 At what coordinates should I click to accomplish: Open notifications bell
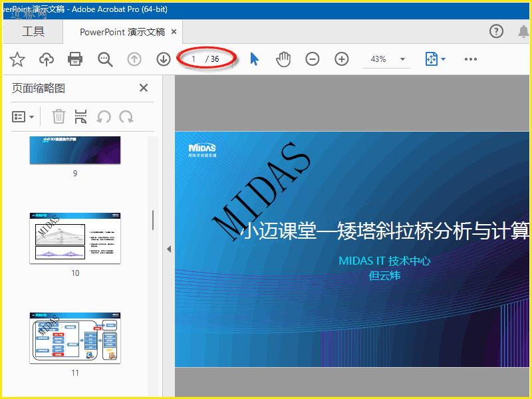coord(523,31)
